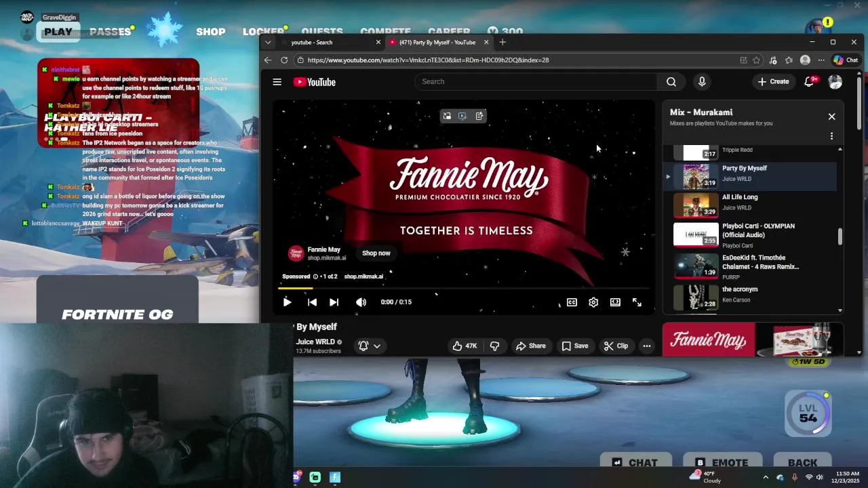Close the Mix - Murakami playlist panel
The height and width of the screenshot is (488, 868).
831,117
